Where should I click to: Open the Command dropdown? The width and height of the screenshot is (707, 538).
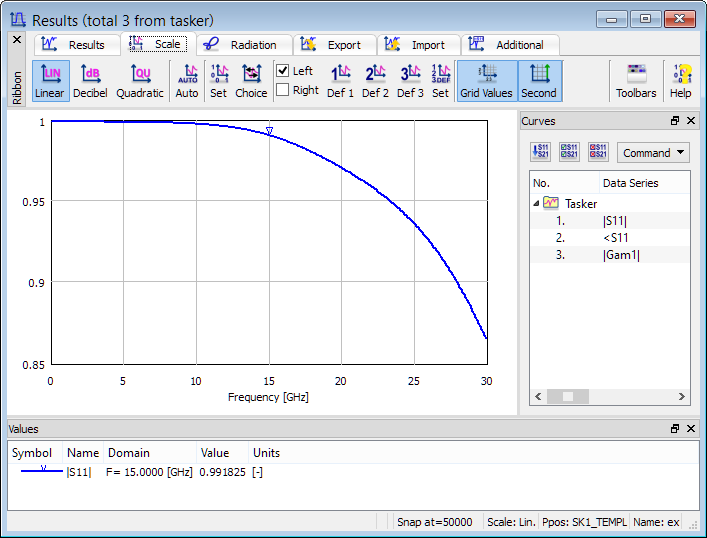pos(654,153)
